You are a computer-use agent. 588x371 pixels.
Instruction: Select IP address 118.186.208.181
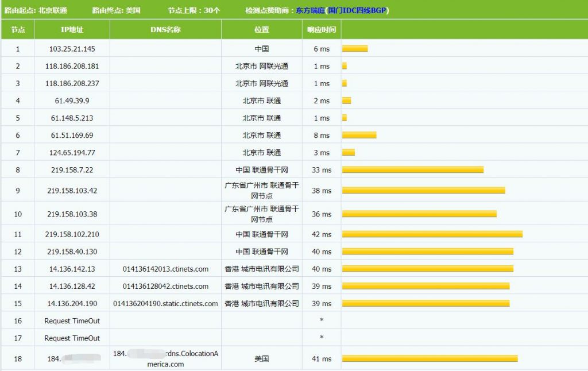(x=72, y=67)
